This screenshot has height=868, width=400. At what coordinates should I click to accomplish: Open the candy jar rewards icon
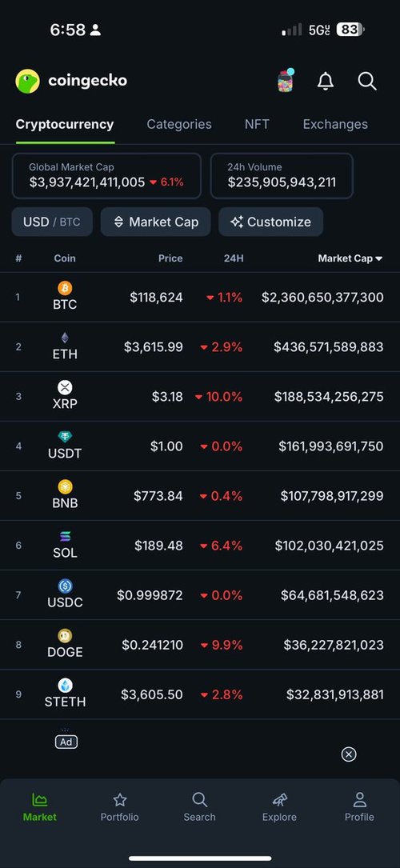point(286,80)
